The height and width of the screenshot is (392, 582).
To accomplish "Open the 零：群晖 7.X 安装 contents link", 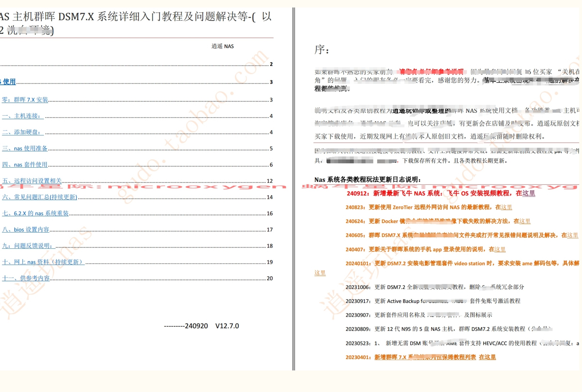I will (x=25, y=100).
